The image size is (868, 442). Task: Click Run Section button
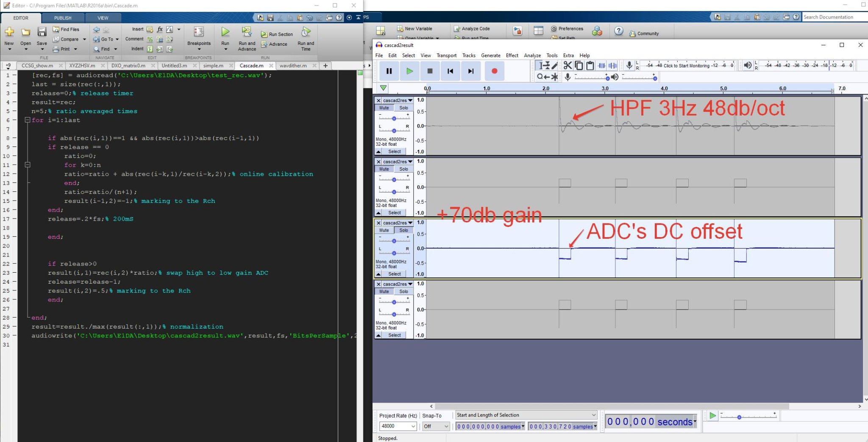tap(277, 34)
